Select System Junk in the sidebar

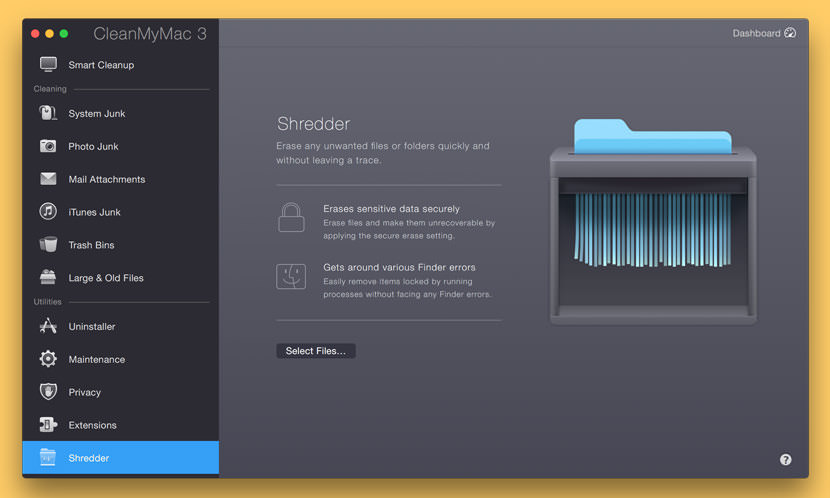121,113
